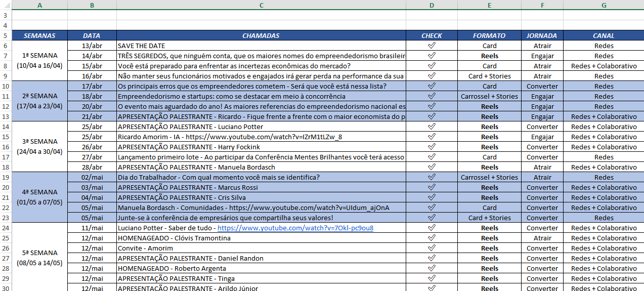Select column G header
Viewport: 644px width, 291px height.
click(x=604, y=5)
